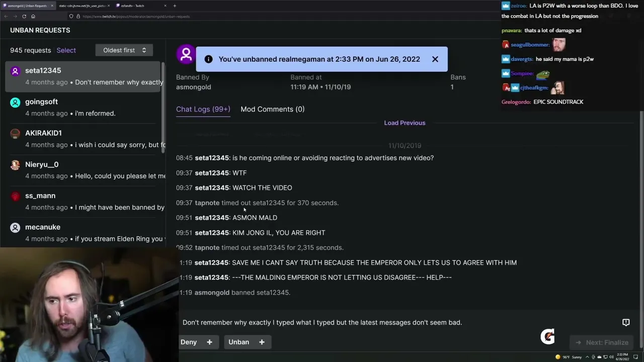
Task: Close the esfandtv - Twitch tab
Action: point(165,6)
